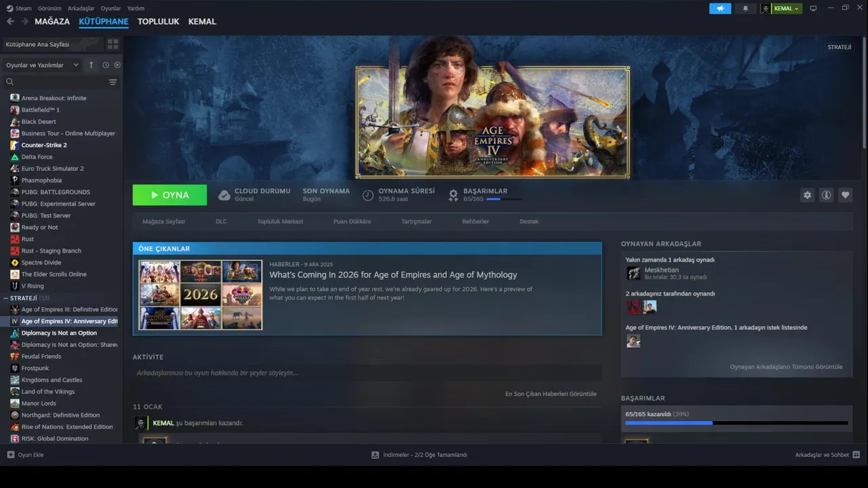The height and width of the screenshot is (488, 868).
Task: Click achievements progress bar under BAŞARIMLAR header
Action: point(504,199)
